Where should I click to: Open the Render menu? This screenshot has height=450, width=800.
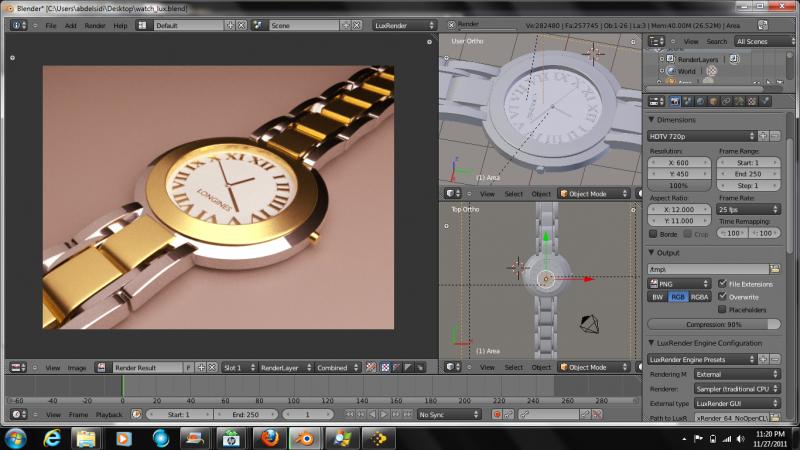pyautogui.click(x=95, y=26)
